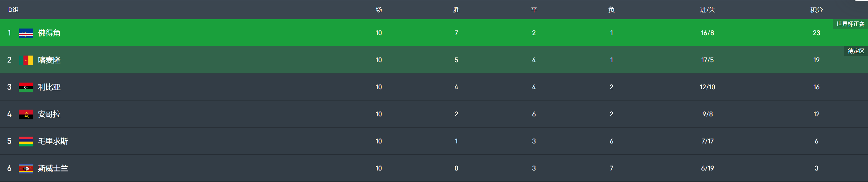Open the 斯威士兰 team page

(53, 168)
